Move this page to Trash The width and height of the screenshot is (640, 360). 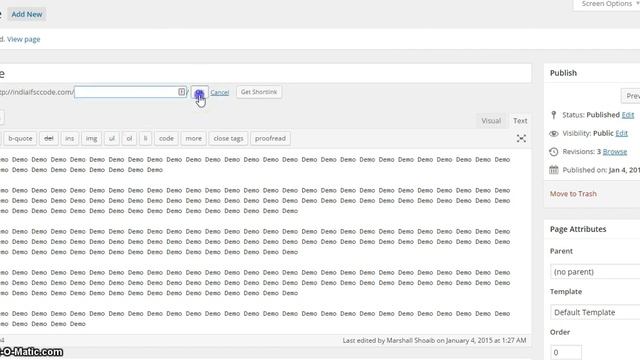573,193
